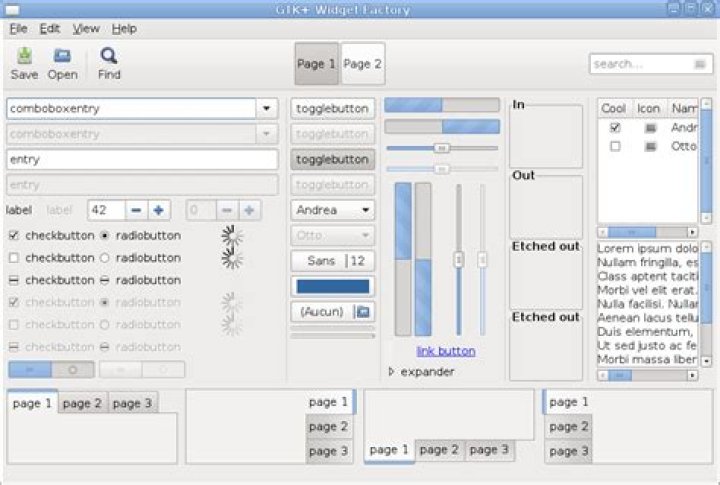Screen dimensions: 720x485
Task: Expand the expander disclosure triangle
Action: (391, 371)
